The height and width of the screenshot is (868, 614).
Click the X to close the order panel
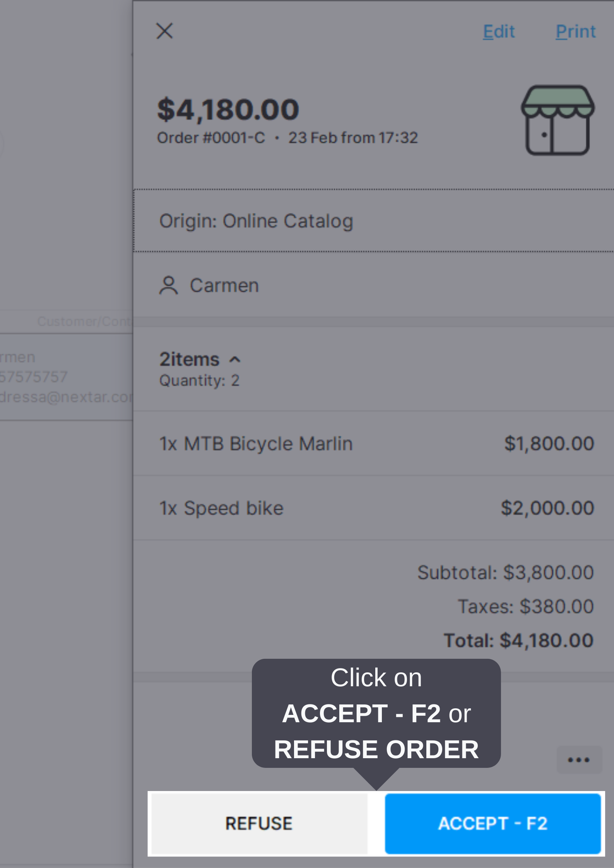(164, 31)
